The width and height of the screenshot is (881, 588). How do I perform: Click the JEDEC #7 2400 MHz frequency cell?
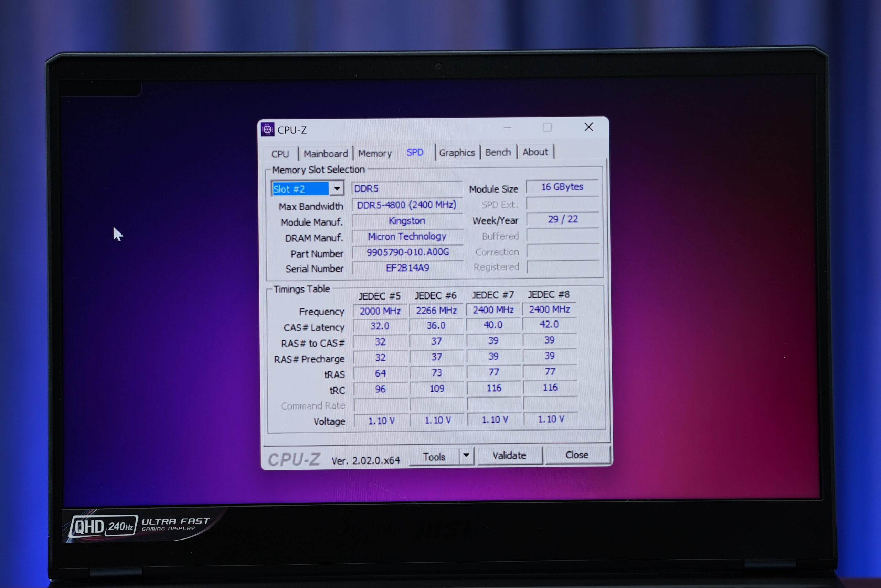[x=493, y=310]
